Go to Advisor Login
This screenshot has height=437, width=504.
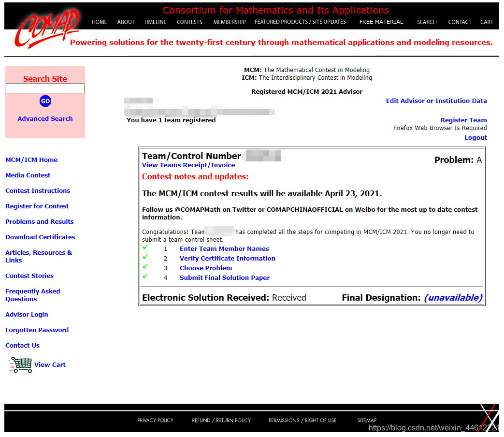point(27,315)
